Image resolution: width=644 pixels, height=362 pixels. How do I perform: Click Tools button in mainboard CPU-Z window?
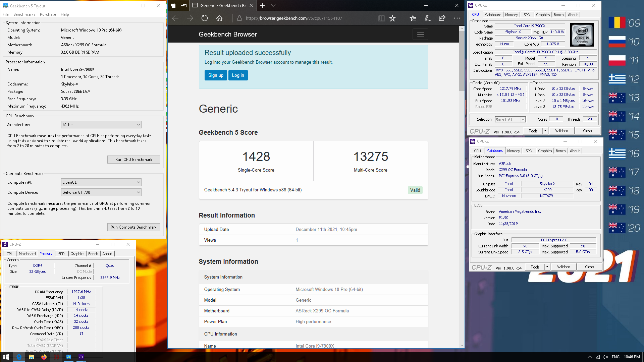click(535, 267)
